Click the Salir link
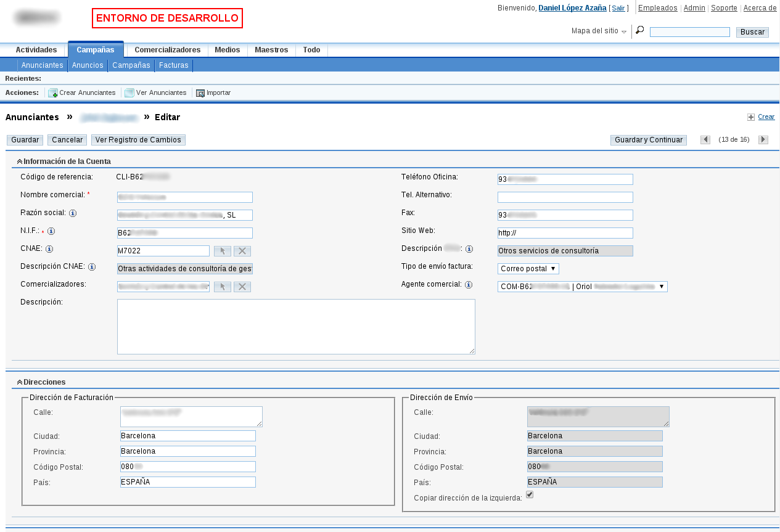Screen dimensions: 780x532 click(618, 8)
